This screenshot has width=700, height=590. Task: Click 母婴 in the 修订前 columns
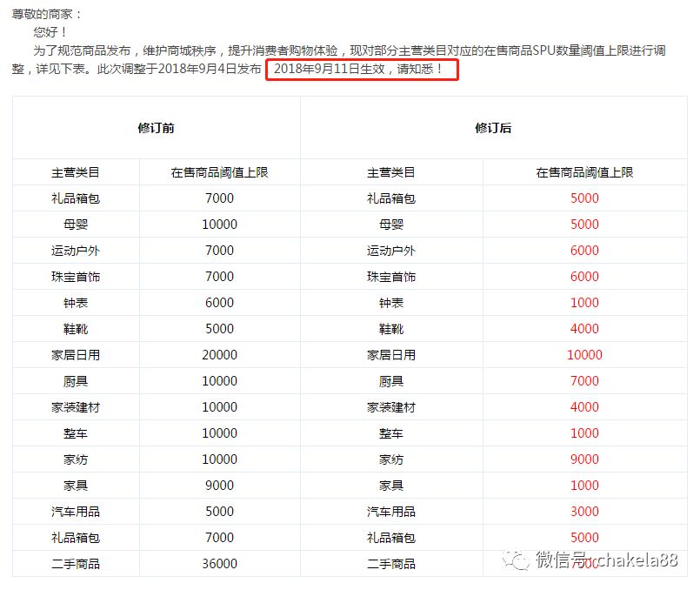(x=76, y=225)
